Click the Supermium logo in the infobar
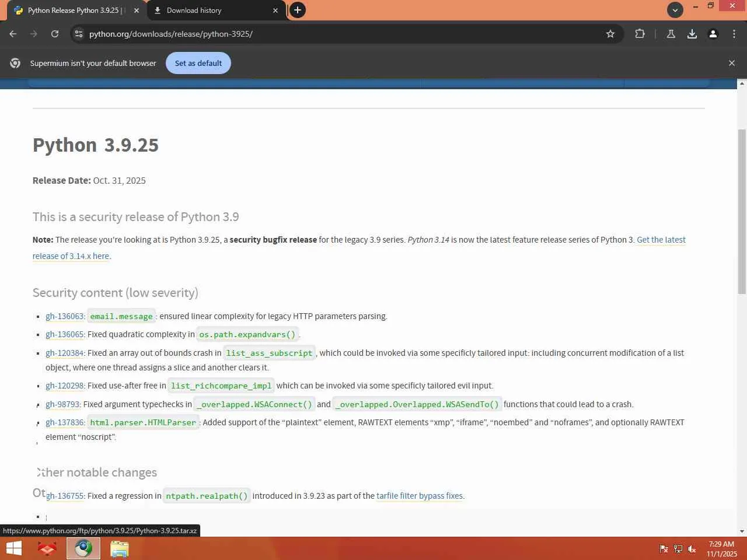The height and width of the screenshot is (560, 747). click(15, 63)
